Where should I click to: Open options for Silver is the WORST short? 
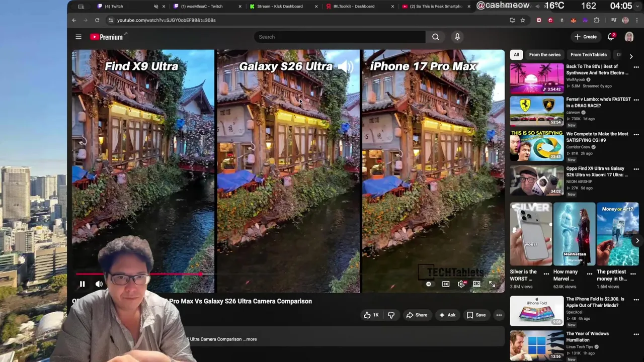click(x=546, y=275)
